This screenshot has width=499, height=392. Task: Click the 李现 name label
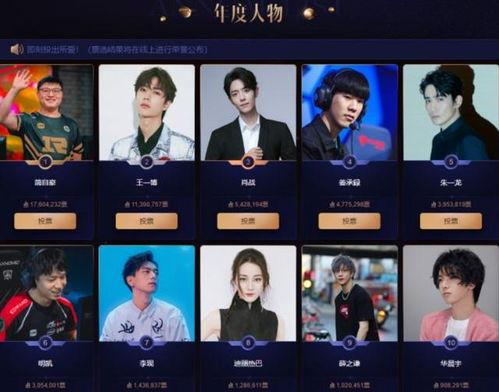(147, 363)
